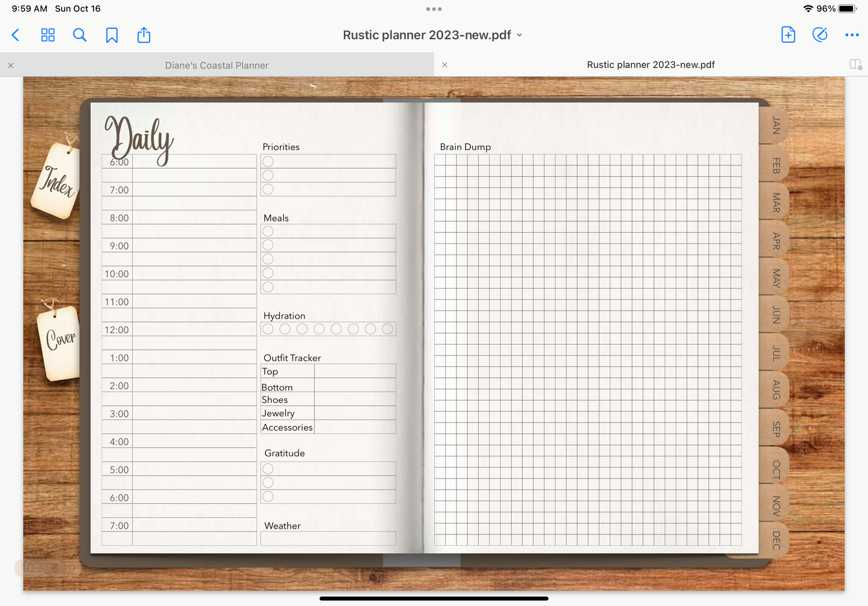Open the share and export icon

pyautogui.click(x=144, y=35)
